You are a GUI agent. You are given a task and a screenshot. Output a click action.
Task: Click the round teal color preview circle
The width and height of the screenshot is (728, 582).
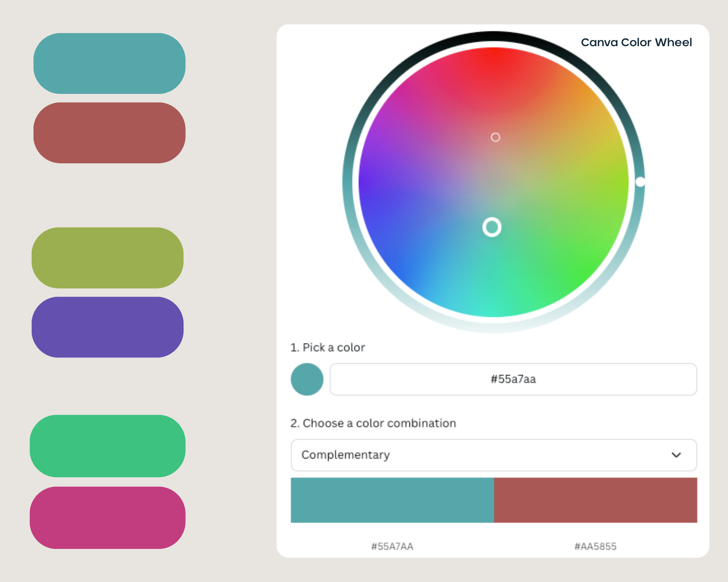click(x=307, y=379)
